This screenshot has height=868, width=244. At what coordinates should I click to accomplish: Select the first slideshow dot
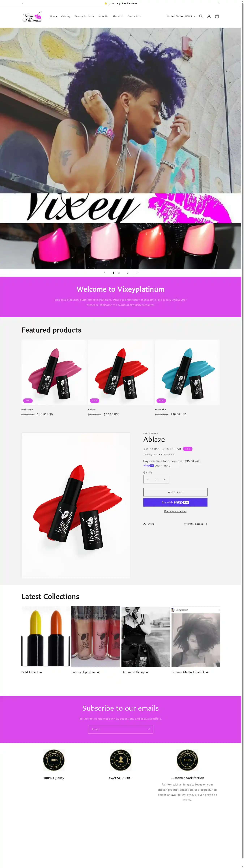[x=113, y=273]
